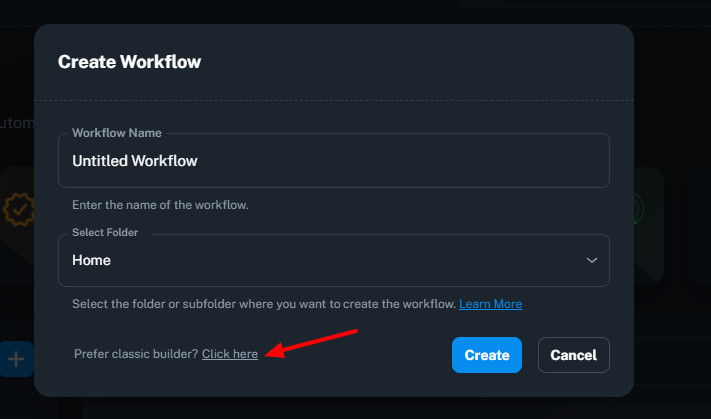Viewport: 711px width, 419px height.
Task: Open the Learn More link
Action: point(490,304)
